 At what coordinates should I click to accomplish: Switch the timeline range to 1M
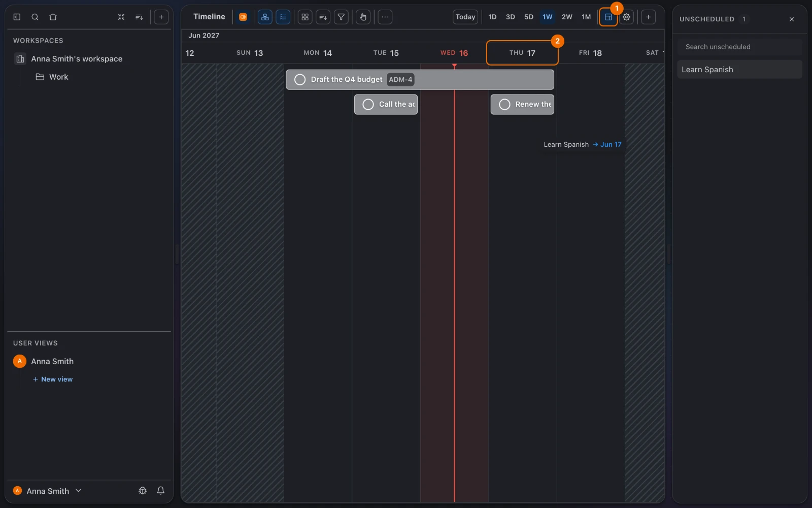coord(586,17)
